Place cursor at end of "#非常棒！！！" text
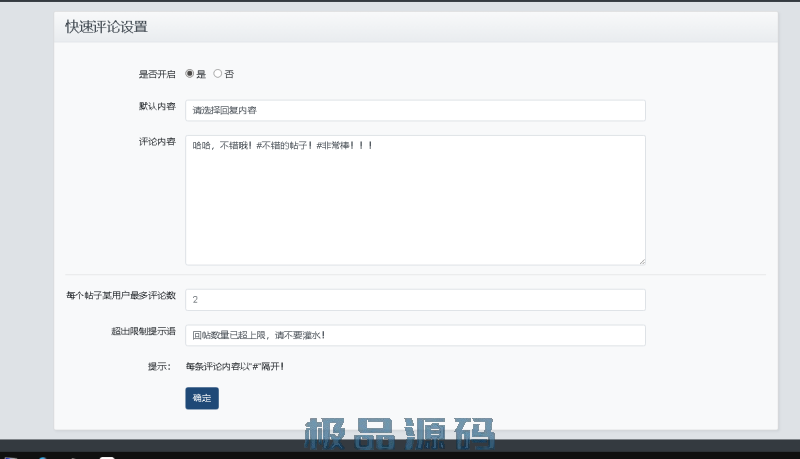This screenshot has height=459, width=800. (x=375, y=146)
